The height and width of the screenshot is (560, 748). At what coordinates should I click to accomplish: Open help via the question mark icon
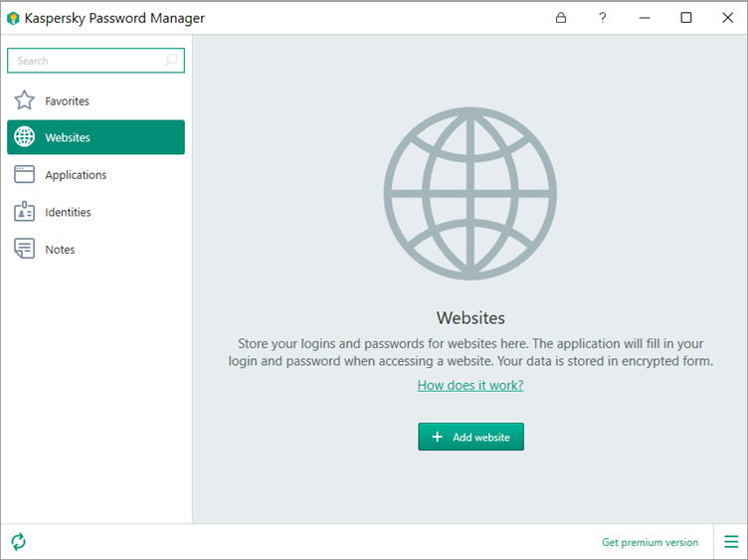602,18
